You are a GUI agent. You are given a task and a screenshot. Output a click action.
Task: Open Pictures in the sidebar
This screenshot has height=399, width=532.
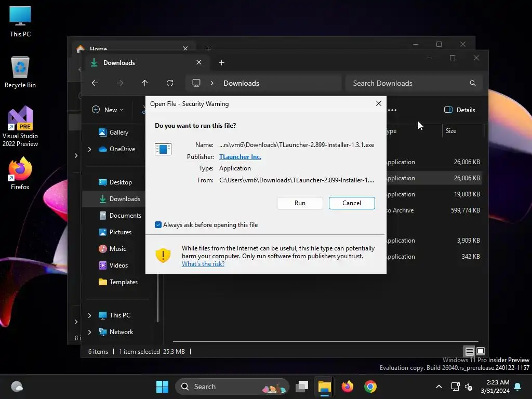(x=115, y=232)
